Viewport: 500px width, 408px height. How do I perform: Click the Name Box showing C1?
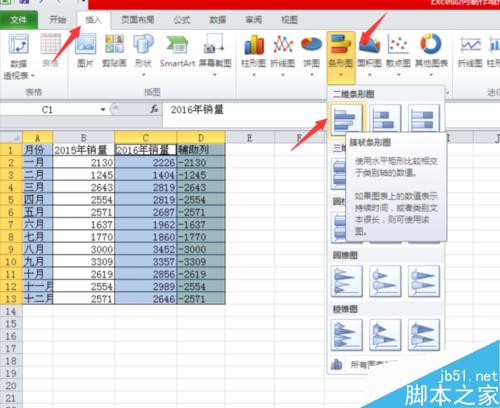(x=48, y=109)
